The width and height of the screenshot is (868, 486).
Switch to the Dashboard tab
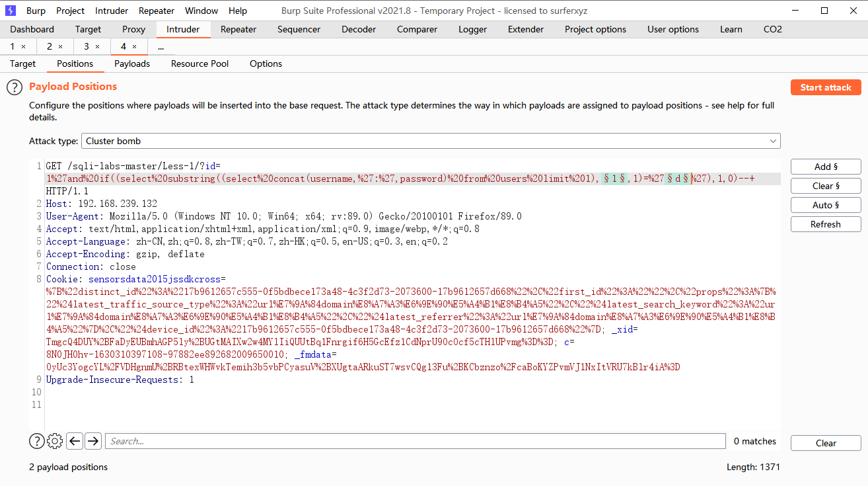(x=32, y=29)
